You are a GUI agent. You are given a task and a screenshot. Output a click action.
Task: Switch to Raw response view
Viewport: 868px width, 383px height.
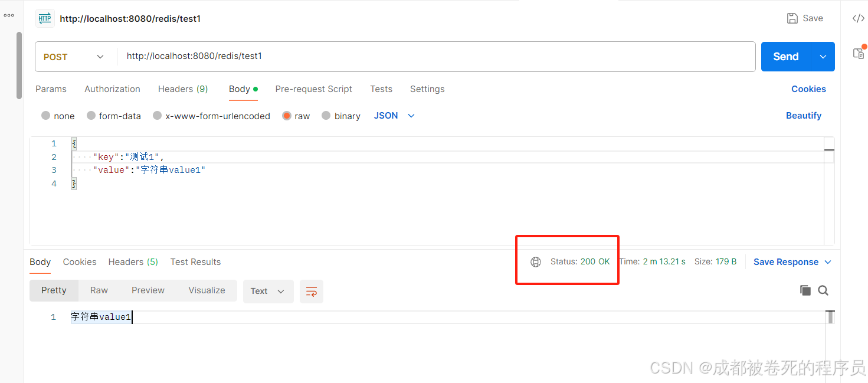pyautogui.click(x=99, y=290)
